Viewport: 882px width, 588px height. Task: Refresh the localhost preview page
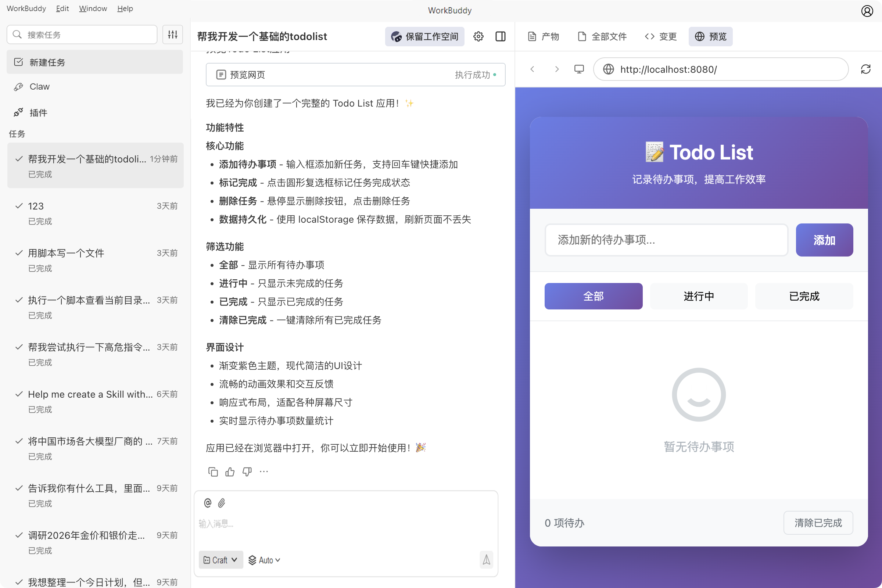click(865, 69)
